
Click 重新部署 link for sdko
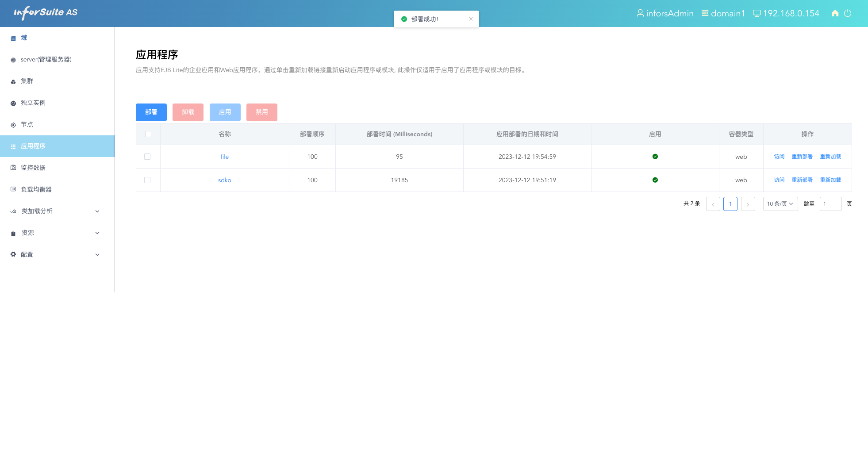802,180
